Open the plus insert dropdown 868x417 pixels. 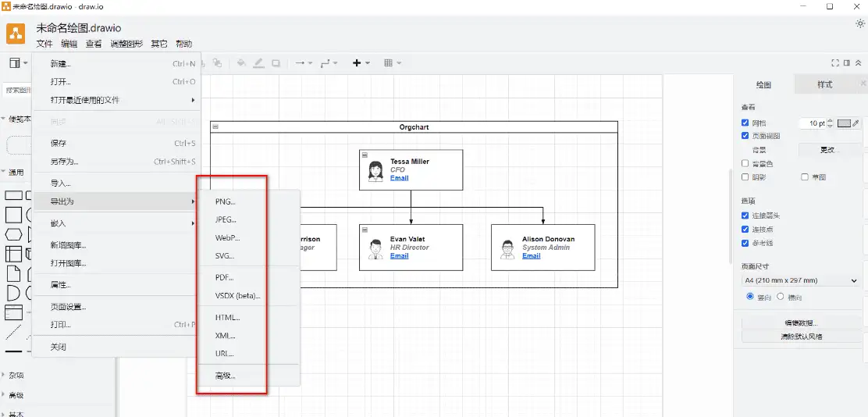pyautogui.click(x=361, y=63)
